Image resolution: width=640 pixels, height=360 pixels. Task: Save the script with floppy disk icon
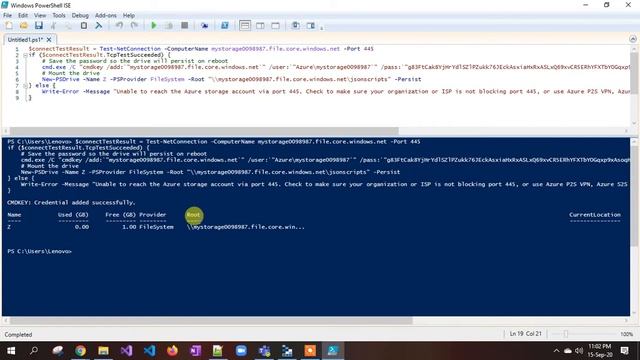coord(39,25)
